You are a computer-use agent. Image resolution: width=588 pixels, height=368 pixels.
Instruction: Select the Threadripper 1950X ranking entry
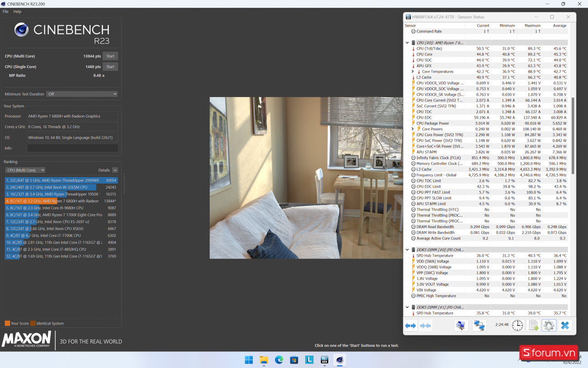(x=61, y=194)
